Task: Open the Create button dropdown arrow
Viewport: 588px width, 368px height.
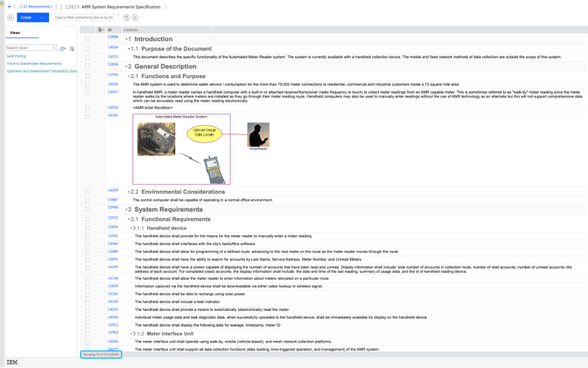Action: point(42,18)
